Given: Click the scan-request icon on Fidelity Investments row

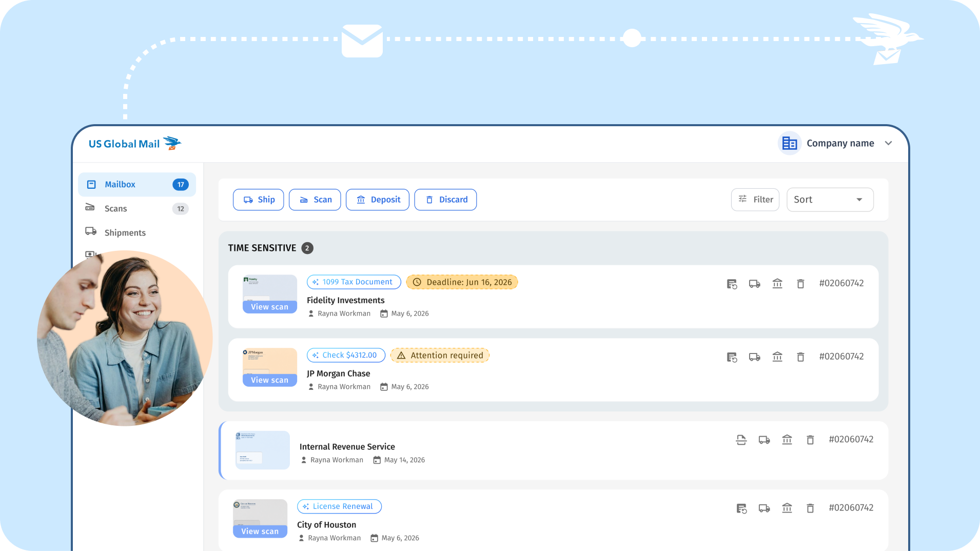Looking at the screenshot, I should tap(732, 284).
